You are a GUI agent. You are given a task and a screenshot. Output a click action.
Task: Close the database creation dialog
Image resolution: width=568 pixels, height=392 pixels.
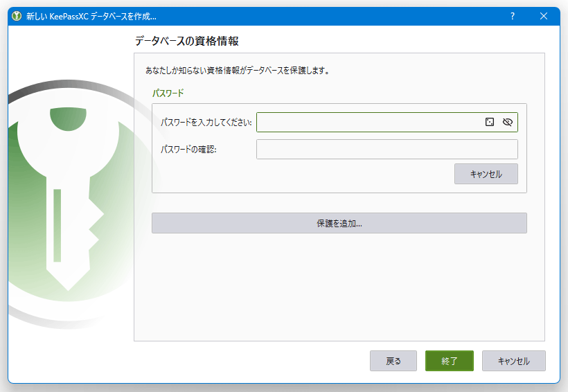point(543,16)
